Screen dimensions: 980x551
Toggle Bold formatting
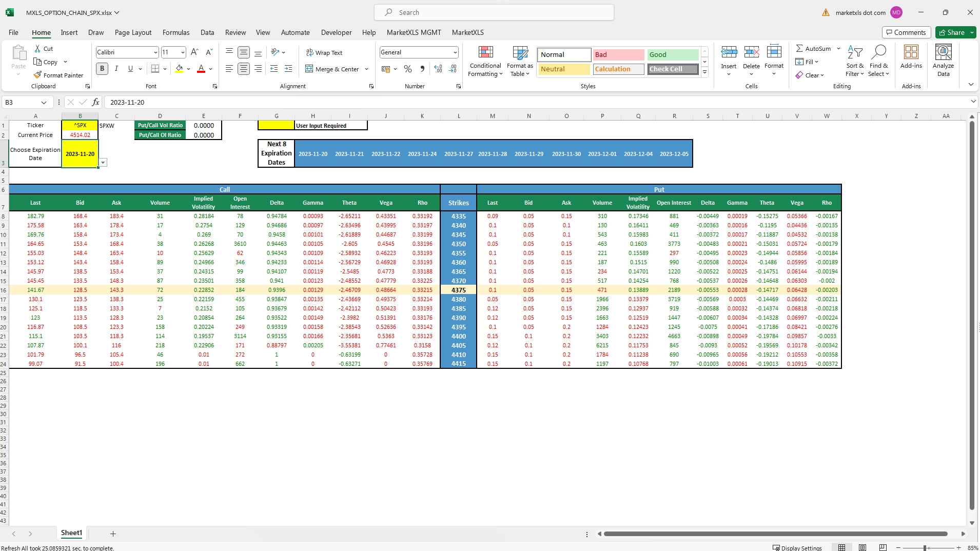tap(102, 68)
